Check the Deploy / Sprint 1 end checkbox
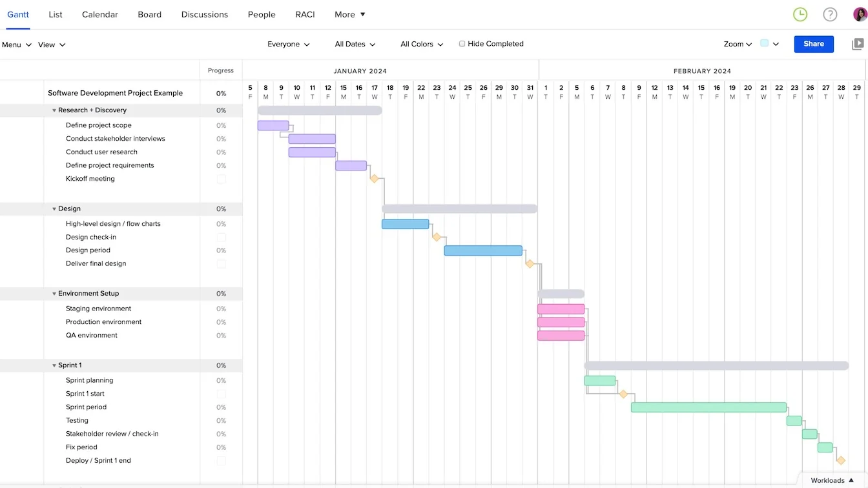 [x=222, y=461]
